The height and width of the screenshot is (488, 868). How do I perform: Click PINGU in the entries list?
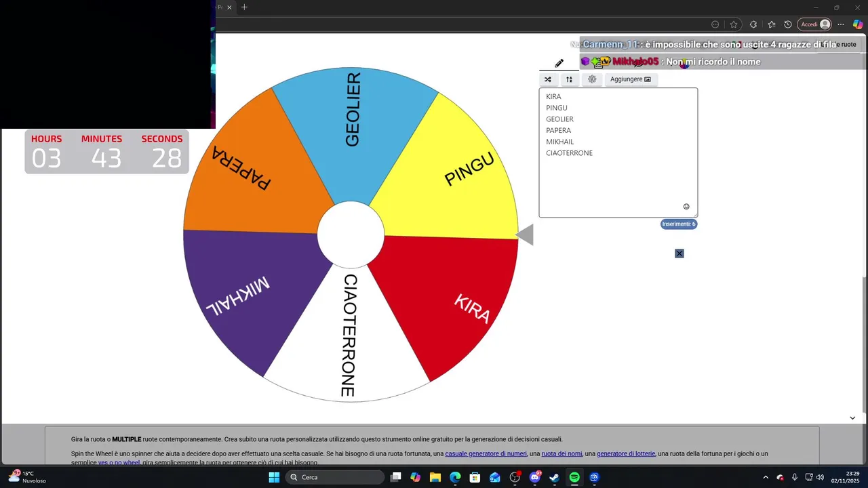pos(557,108)
